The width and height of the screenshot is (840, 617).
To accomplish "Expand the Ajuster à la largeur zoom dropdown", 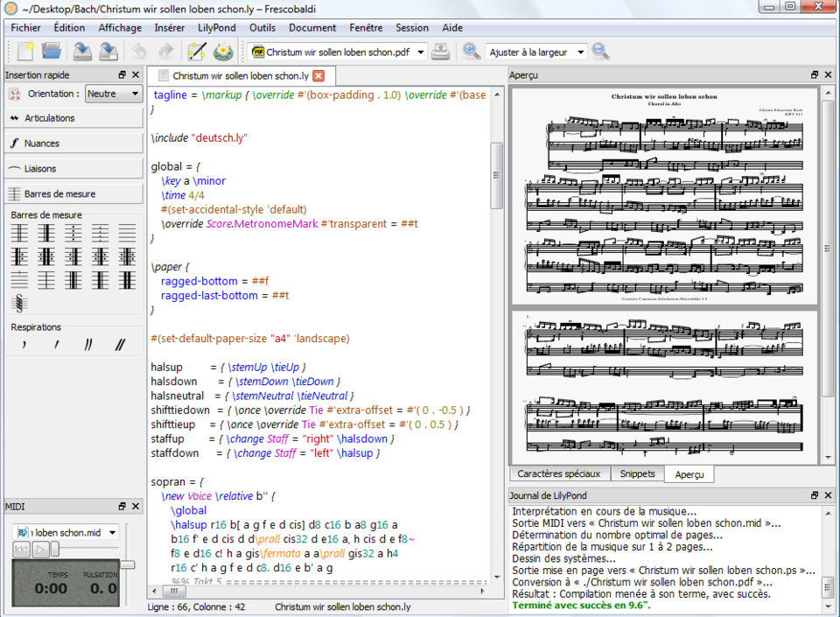I will tap(579, 53).
